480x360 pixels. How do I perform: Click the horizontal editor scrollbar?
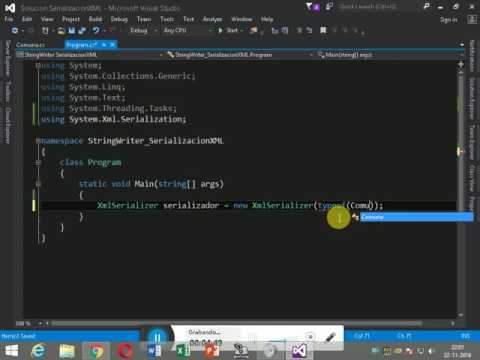pos(237,323)
